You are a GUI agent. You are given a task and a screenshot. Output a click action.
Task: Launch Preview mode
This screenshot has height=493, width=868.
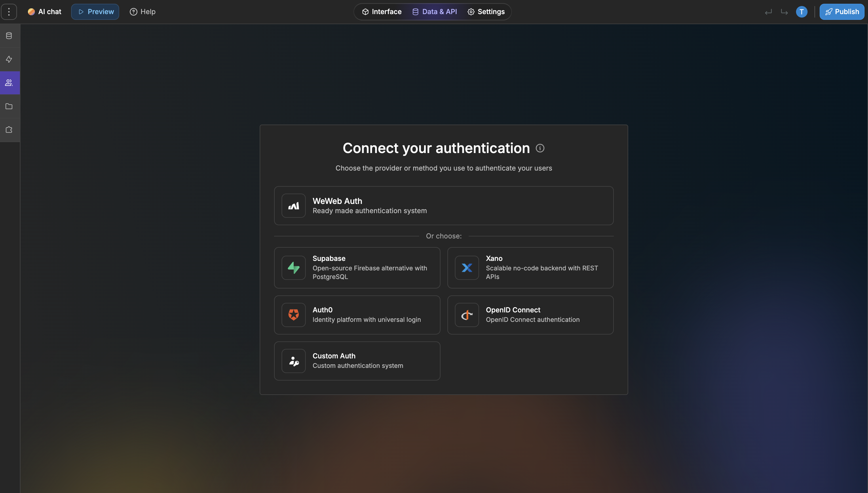point(95,12)
